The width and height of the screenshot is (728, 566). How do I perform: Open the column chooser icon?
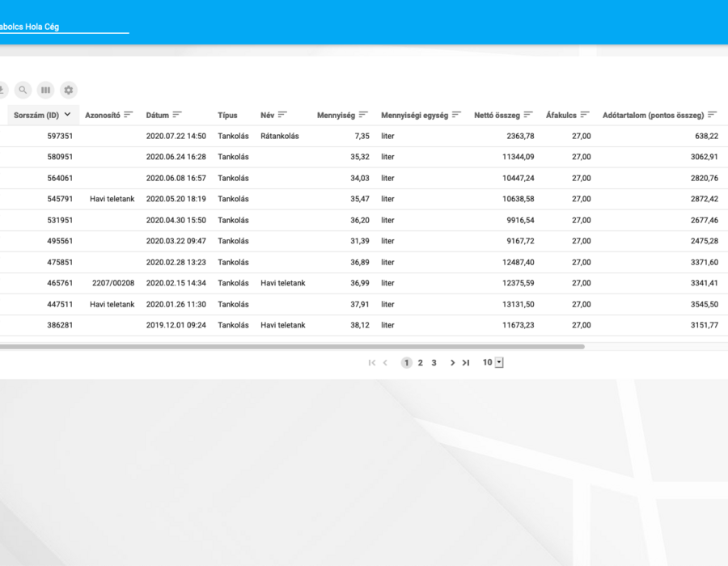(x=45, y=90)
